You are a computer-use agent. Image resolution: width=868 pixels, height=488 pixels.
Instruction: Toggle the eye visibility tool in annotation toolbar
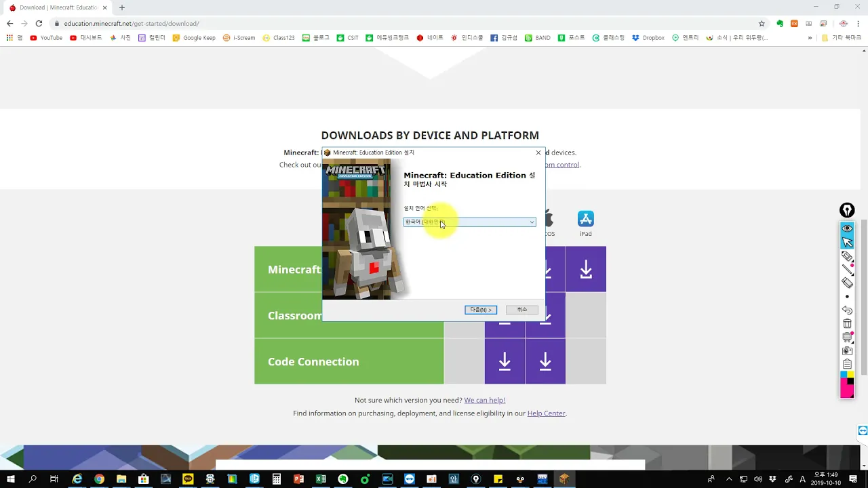(847, 228)
